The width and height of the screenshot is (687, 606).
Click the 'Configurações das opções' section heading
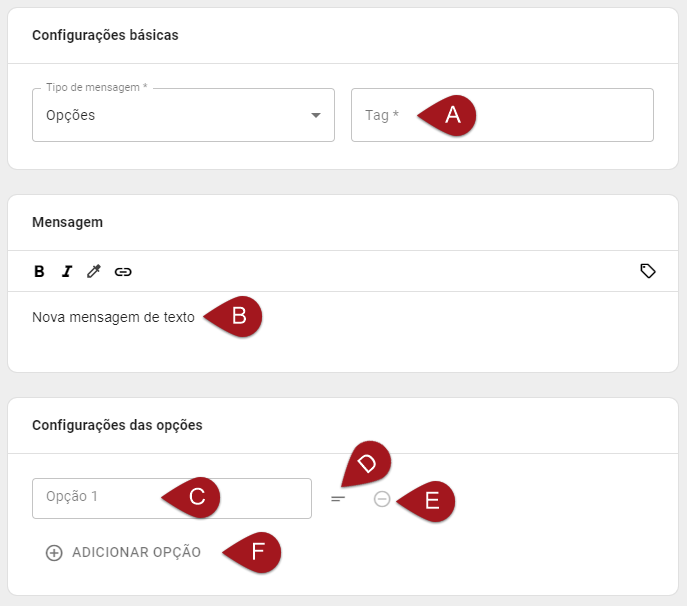tap(117, 425)
